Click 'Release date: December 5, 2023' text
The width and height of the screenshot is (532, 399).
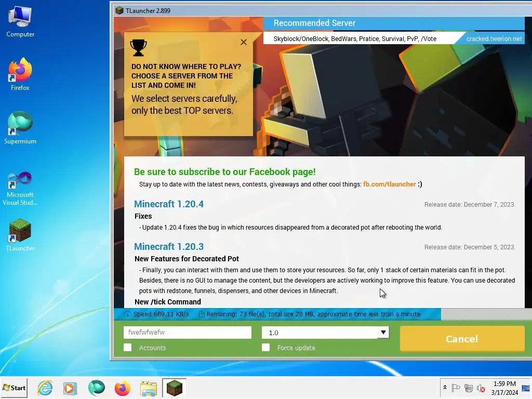point(470,247)
